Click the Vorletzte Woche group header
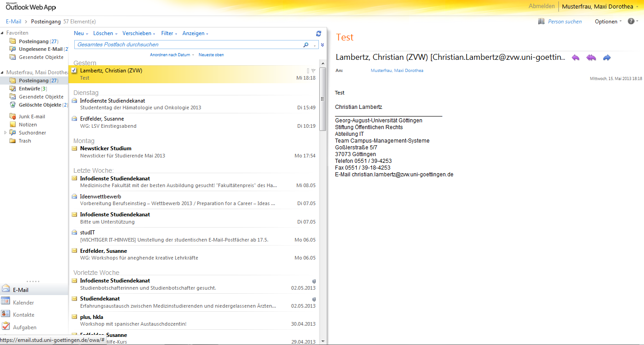 96,273
